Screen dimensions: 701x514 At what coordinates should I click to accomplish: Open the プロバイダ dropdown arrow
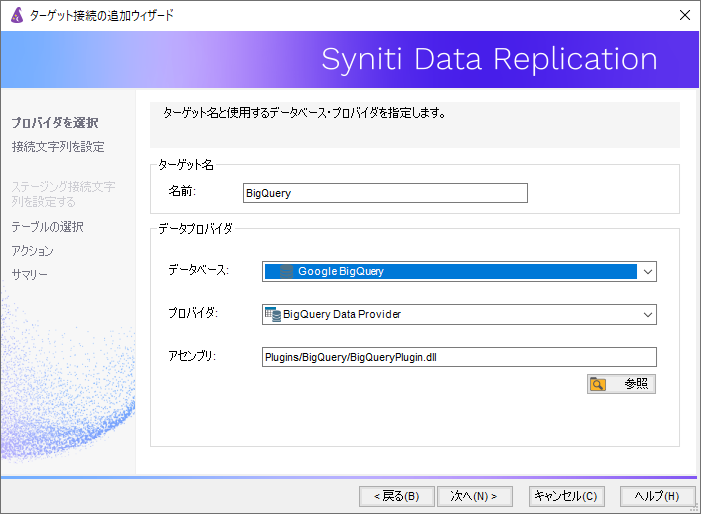coord(647,315)
